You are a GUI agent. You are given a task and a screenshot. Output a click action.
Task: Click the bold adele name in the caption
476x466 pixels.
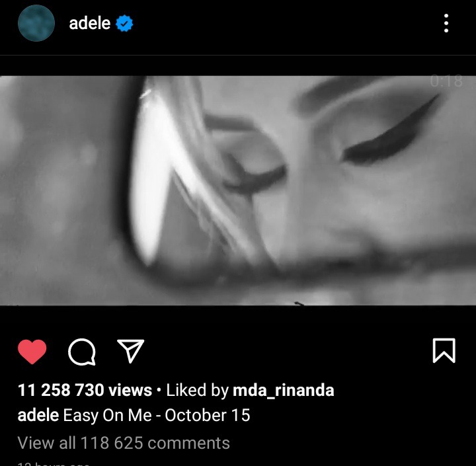[x=38, y=415]
